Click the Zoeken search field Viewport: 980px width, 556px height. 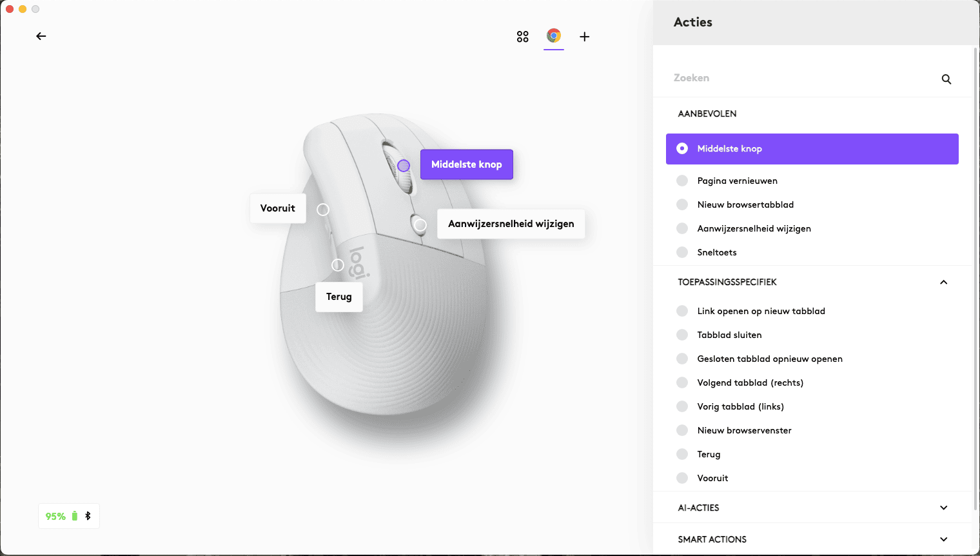(799, 78)
